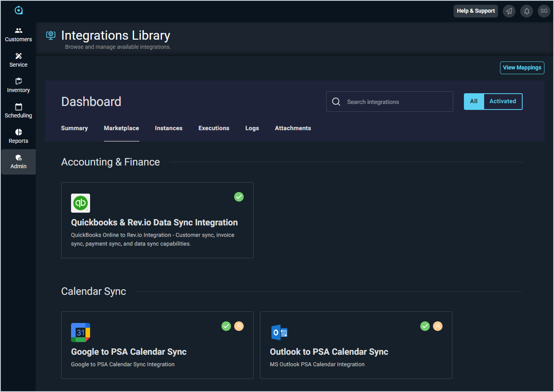The width and height of the screenshot is (554, 392).
Task: Switch to the Instances tab
Action: [x=169, y=128]
